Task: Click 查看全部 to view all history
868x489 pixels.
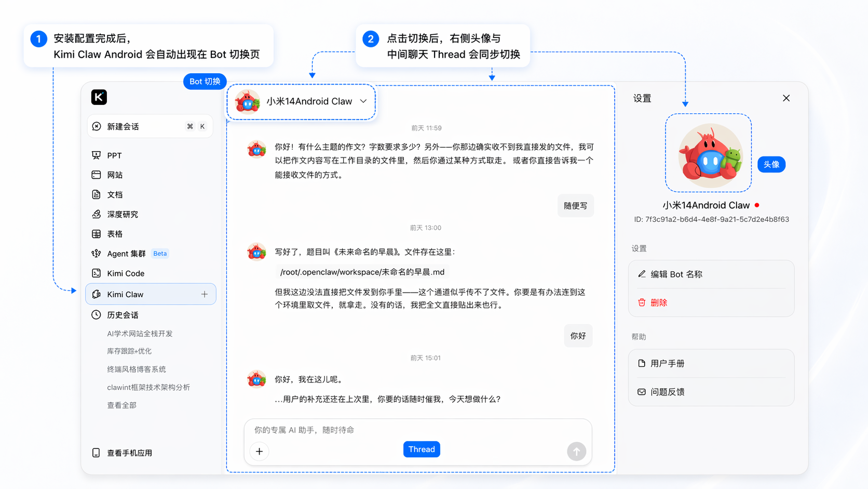Action: (121, 405)
